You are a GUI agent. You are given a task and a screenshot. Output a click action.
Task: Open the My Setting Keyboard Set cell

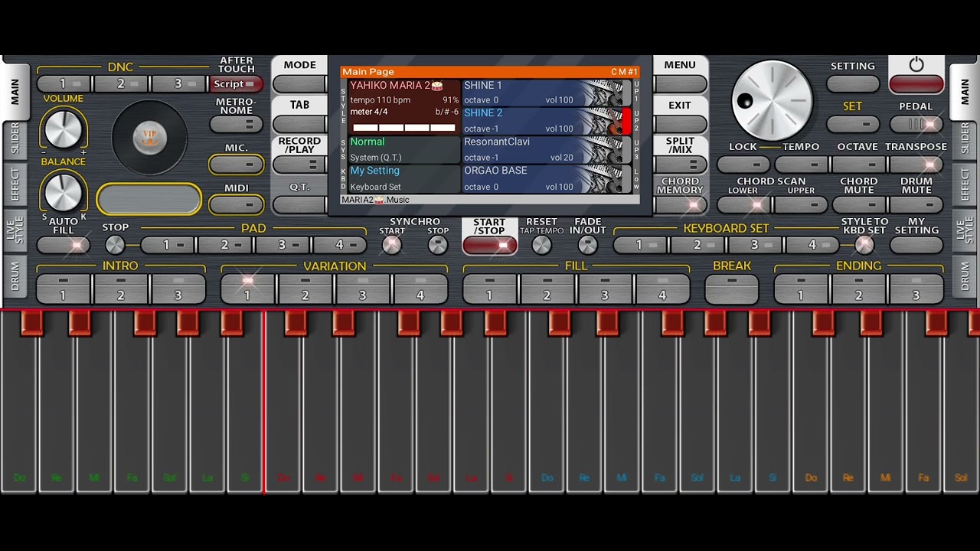click(404, 179)
